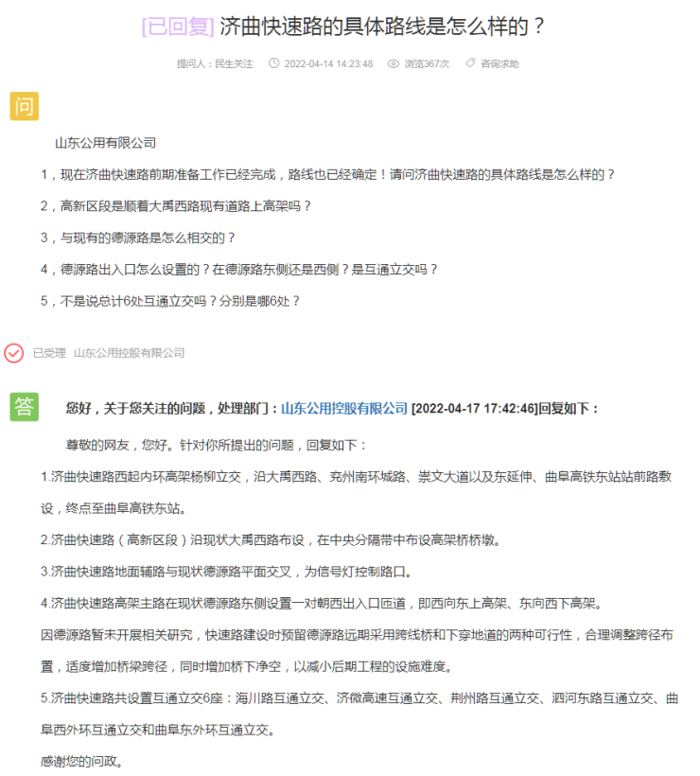
Task: Click the red 已受理 checkmark circle icon
Action: pyautogui.click(x=14, y=353)
